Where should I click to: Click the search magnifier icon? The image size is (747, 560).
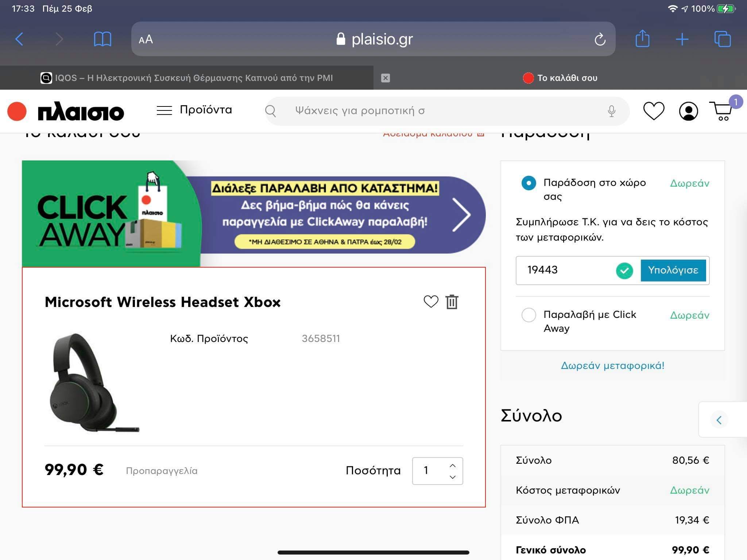coord(271,111)
